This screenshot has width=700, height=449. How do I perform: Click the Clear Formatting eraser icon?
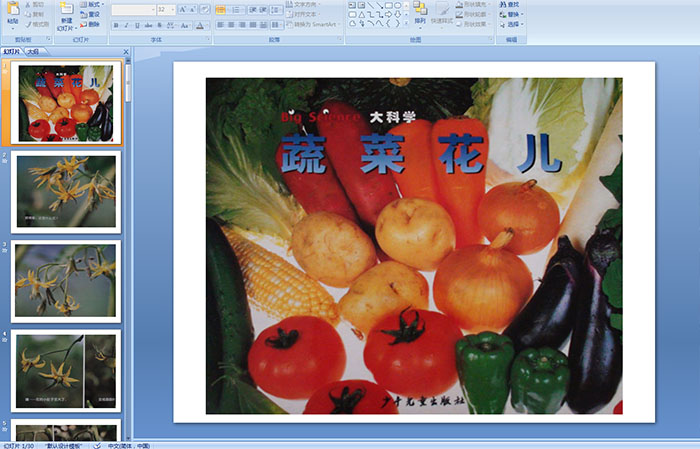click(204, 9)
